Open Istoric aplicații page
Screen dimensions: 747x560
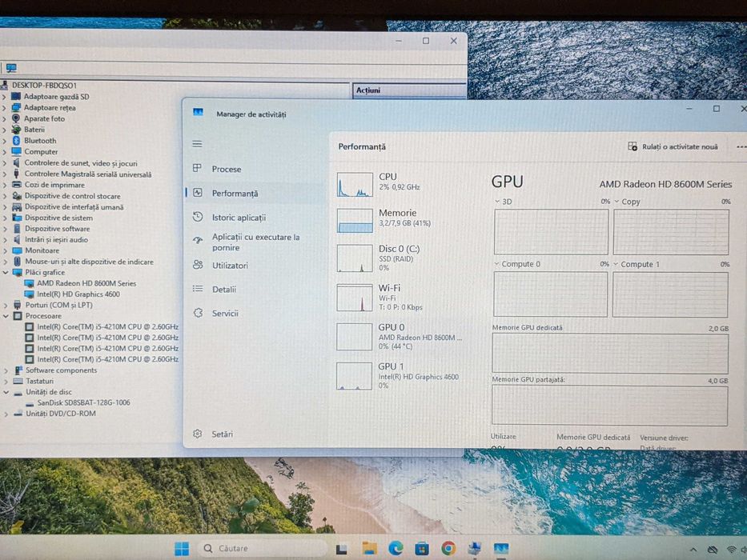point(239,218)
